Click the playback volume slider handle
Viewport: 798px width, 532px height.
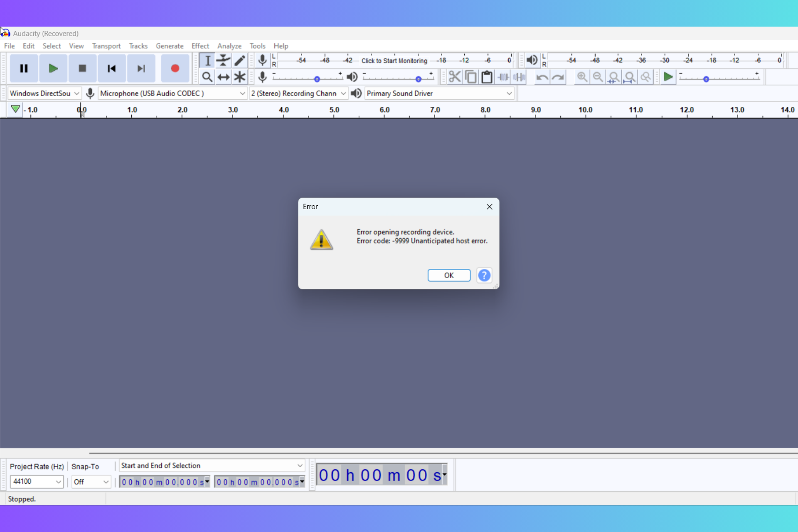point(419,79)
